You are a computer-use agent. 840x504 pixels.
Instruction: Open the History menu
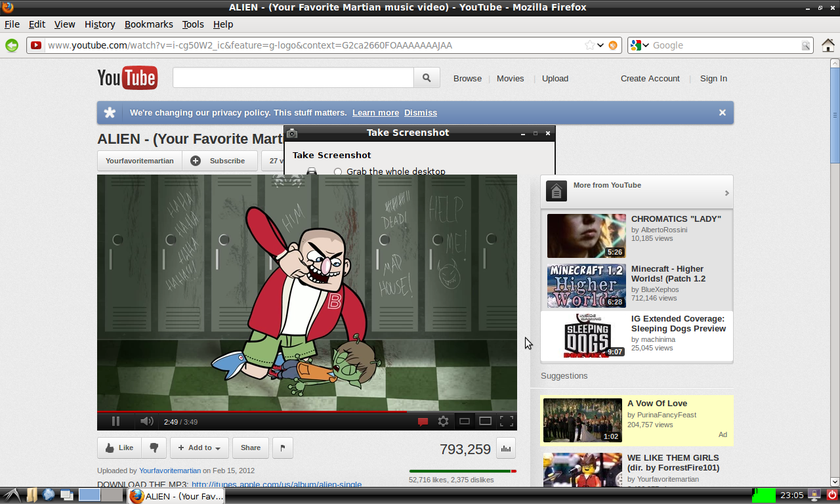100,24
